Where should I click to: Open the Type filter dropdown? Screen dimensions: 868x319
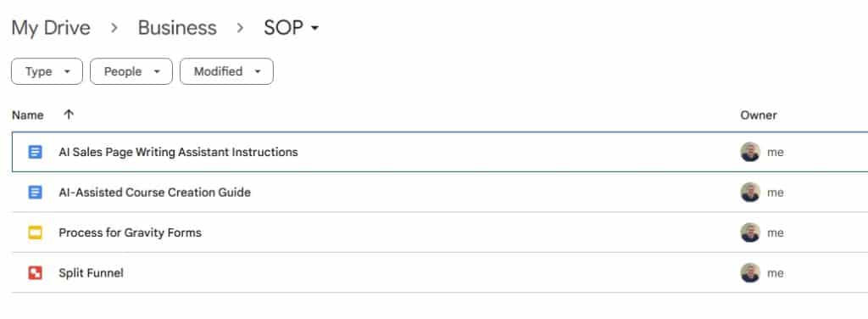coord(47,71)
